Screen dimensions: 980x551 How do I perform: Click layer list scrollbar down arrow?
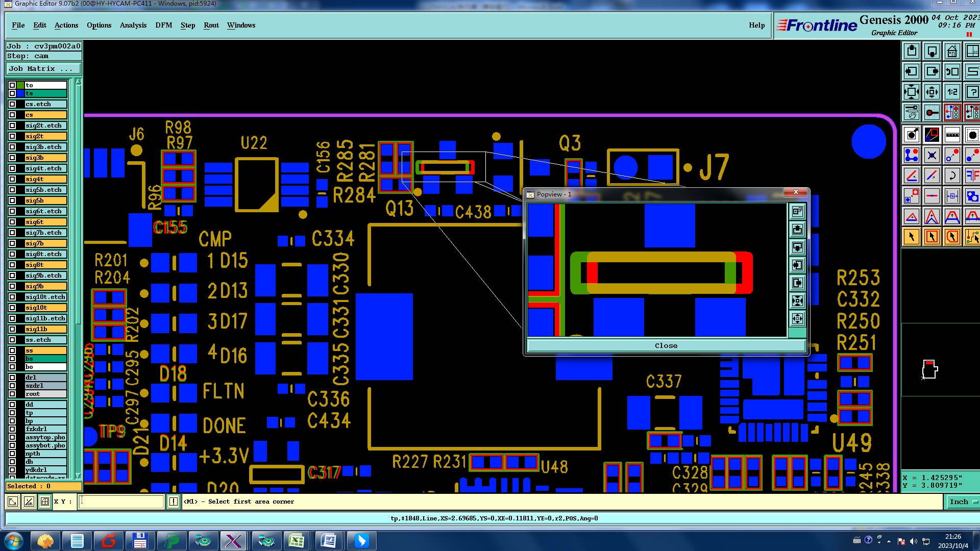(78, 475)
